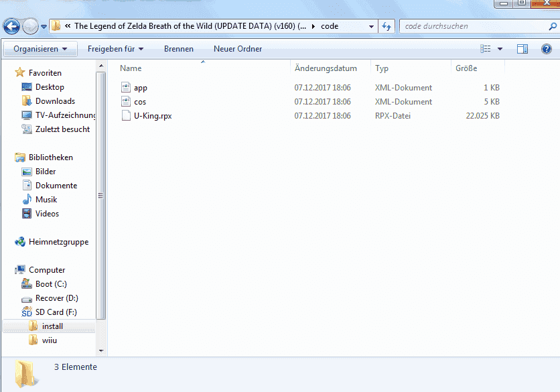Go back with the blue Back arrow
This screenshot has height=392, width=560.
[x=11, y=26]
